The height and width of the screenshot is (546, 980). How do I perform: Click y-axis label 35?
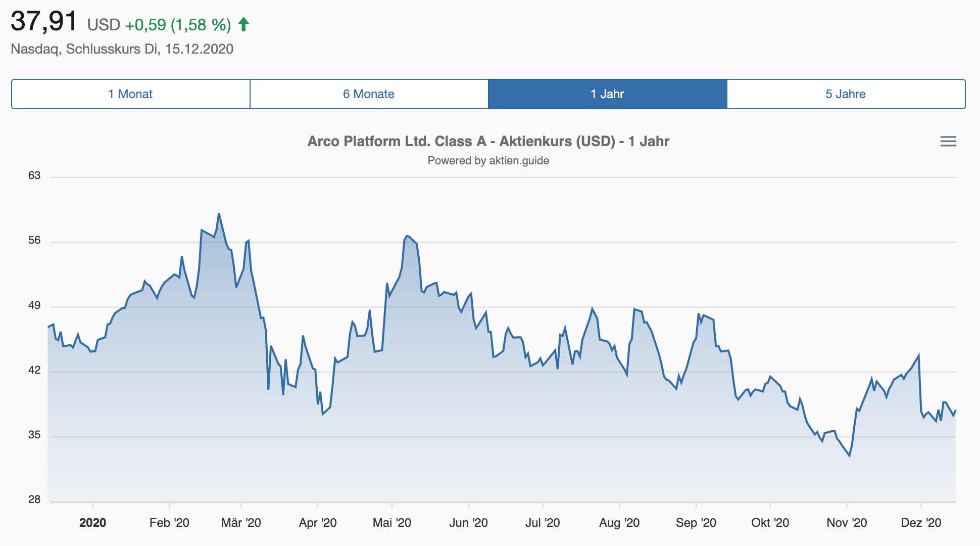coord(34,435)
